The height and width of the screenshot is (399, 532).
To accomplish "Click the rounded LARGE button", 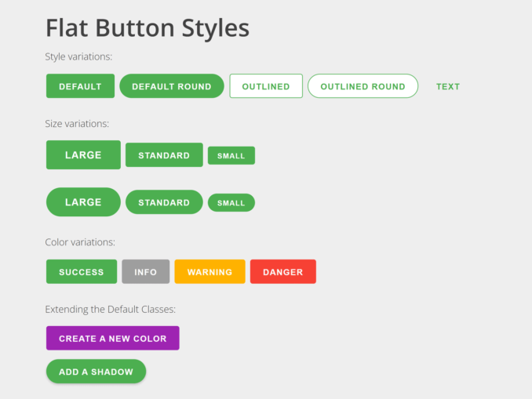I will [x=83, y=202].
